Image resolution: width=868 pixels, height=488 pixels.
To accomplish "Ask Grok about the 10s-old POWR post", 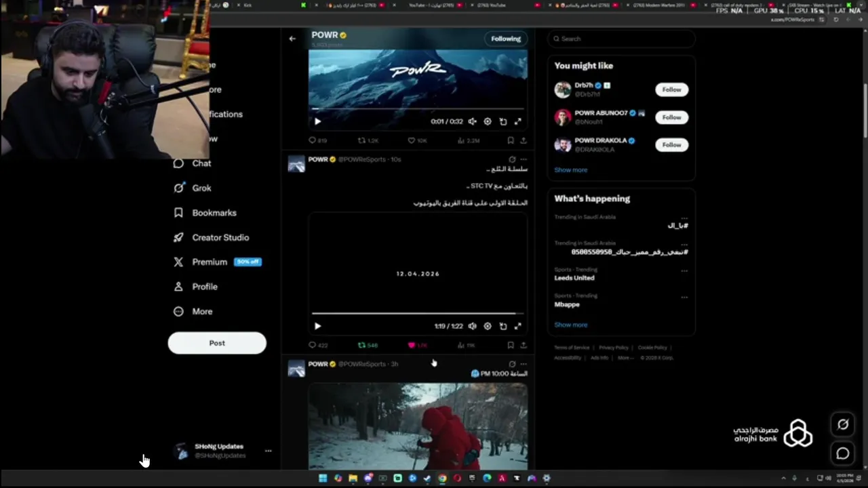I will [512, 159].
